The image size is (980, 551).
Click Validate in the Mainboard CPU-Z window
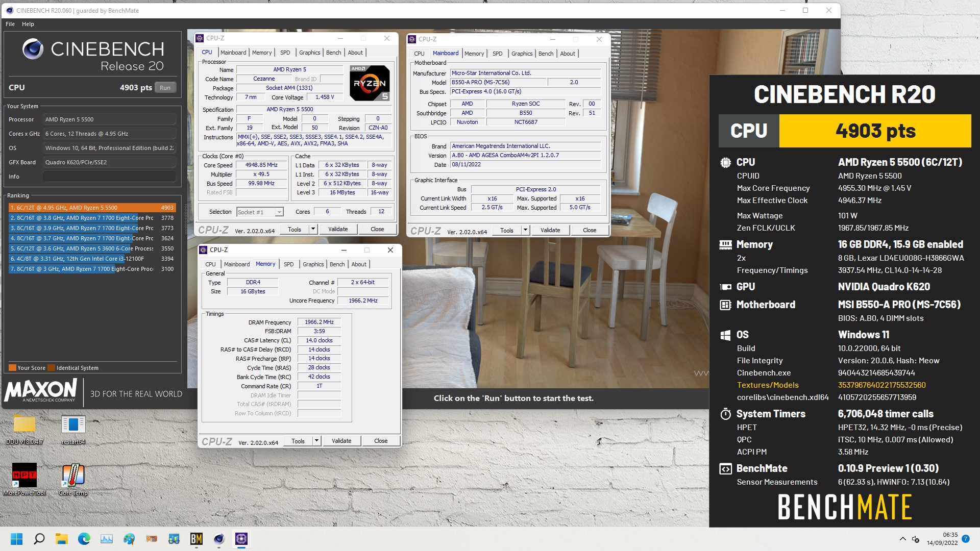(x=550, y=231)
